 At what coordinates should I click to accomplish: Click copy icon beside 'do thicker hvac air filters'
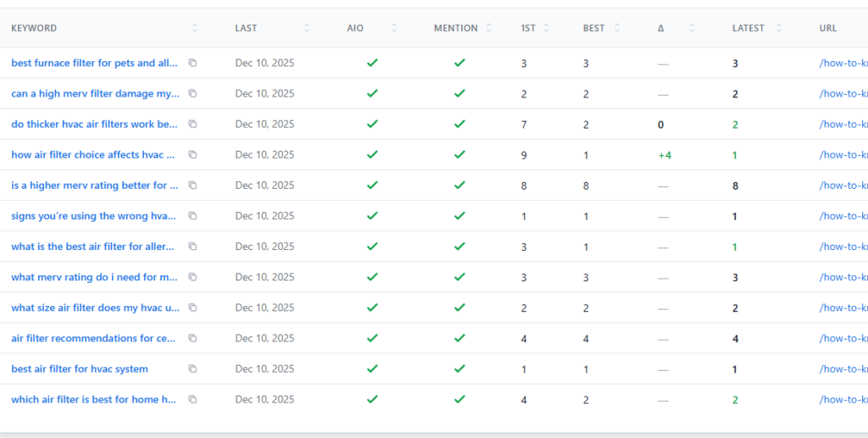[x=192, y=125]
